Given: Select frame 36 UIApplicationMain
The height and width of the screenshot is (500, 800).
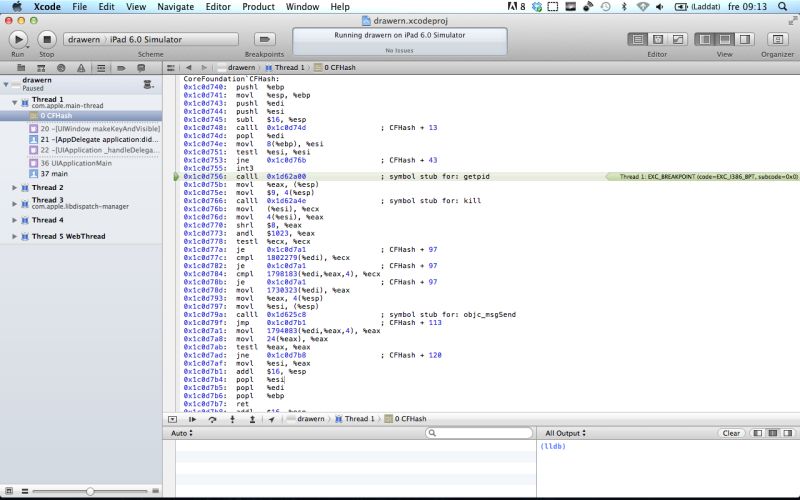Looking at the screenshot, I should (70, 163).
